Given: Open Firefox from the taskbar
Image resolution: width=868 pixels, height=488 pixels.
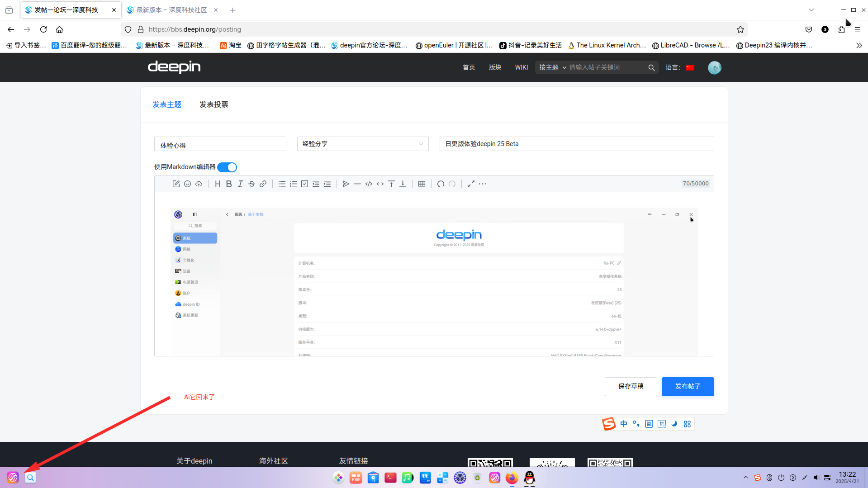Looking at the screenshot, I should click(512, 478).
